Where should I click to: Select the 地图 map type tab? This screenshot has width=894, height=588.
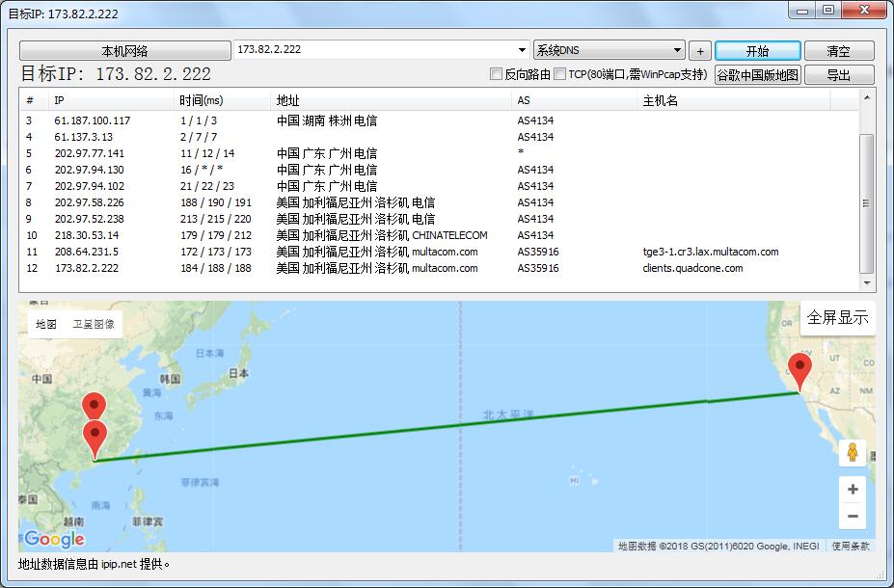pos(46,325)
